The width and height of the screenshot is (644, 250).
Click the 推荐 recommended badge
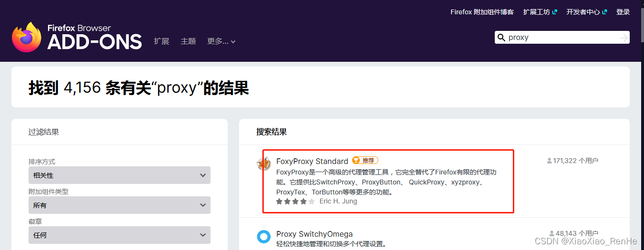(365, 161)
